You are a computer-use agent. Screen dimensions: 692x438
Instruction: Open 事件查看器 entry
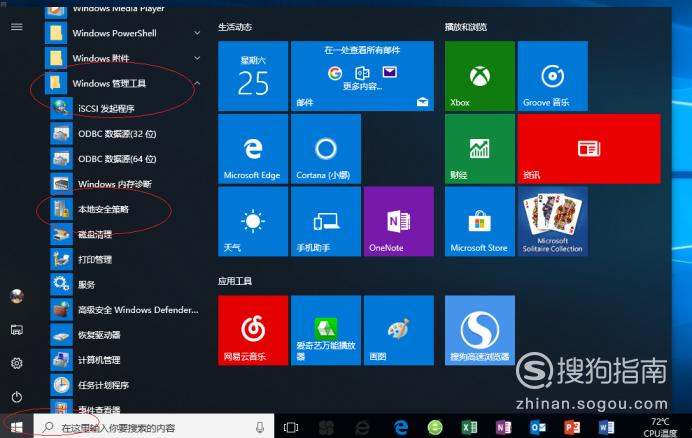(x=126, y=407)
